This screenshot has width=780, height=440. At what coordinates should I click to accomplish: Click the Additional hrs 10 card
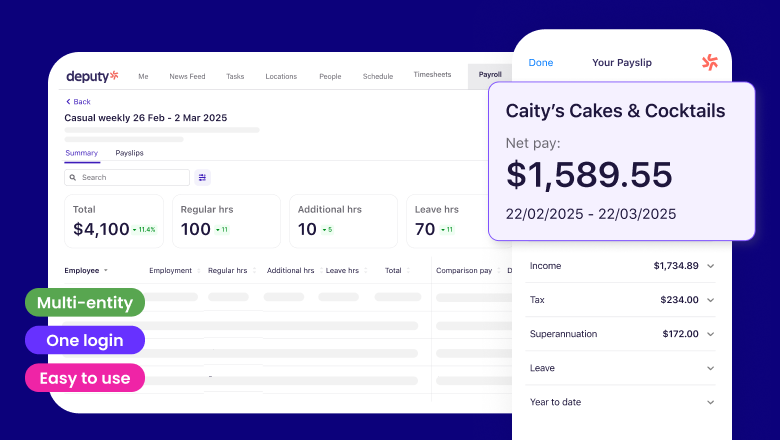pos(343,221)
